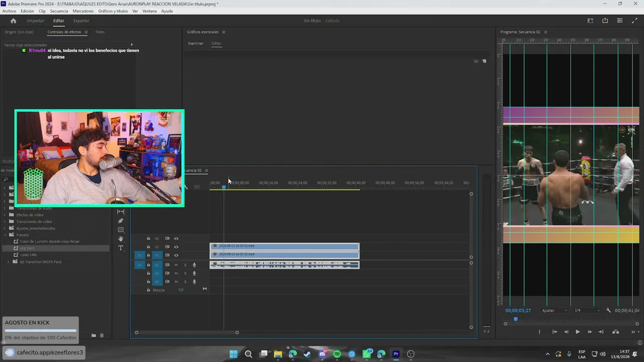
Task: Solo audio track A1
Action: pos(185,265)
